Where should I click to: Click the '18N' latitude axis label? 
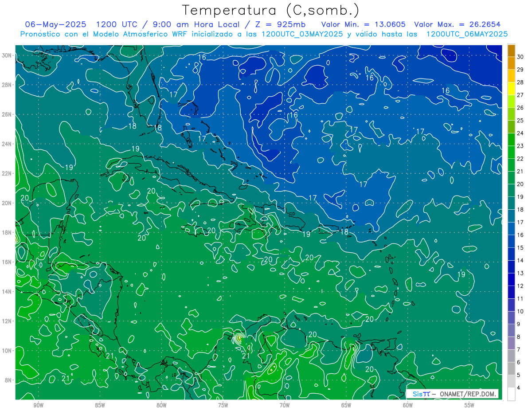7,232
